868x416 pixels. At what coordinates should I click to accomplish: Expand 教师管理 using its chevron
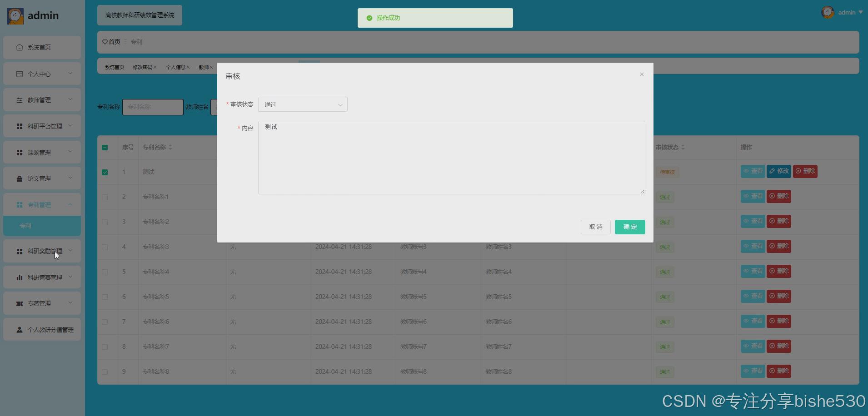(x=70, y=99)
